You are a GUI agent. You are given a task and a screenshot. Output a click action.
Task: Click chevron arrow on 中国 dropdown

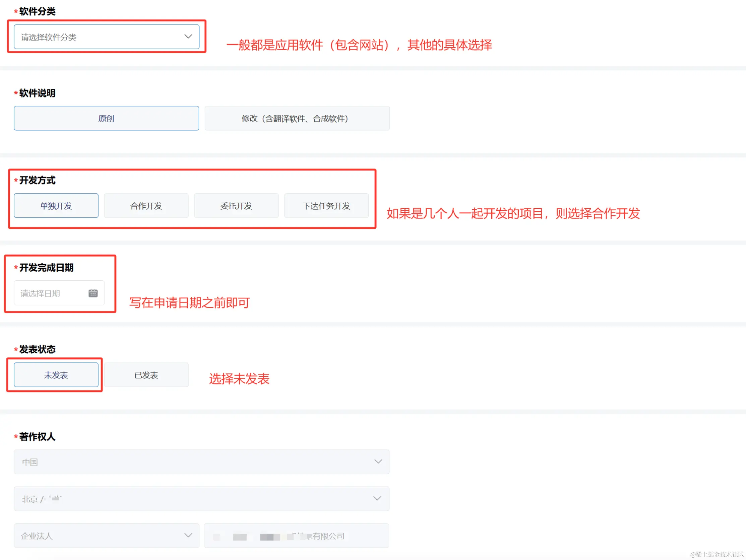coord(378,462)
